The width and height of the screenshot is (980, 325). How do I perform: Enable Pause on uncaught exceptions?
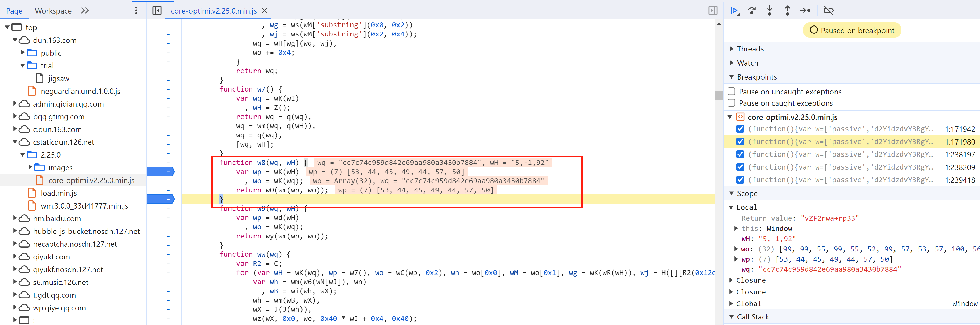click(x=731, y=92)
